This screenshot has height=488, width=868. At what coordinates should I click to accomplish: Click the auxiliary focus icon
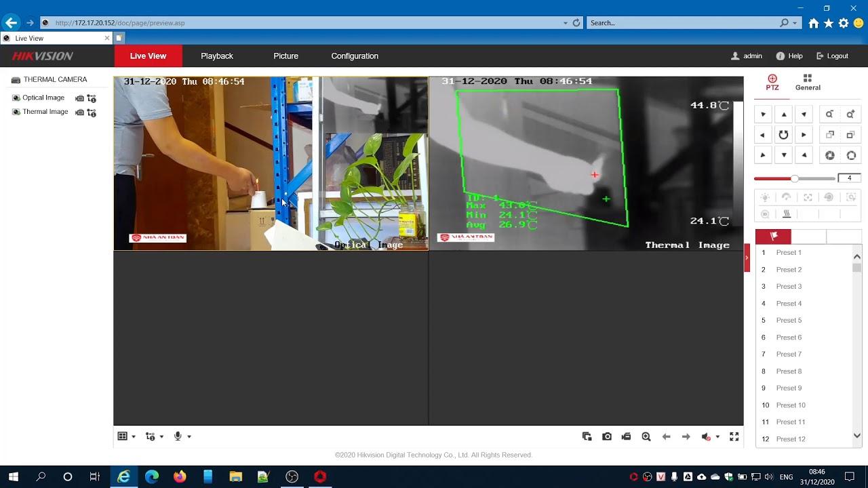click(808, 197)
